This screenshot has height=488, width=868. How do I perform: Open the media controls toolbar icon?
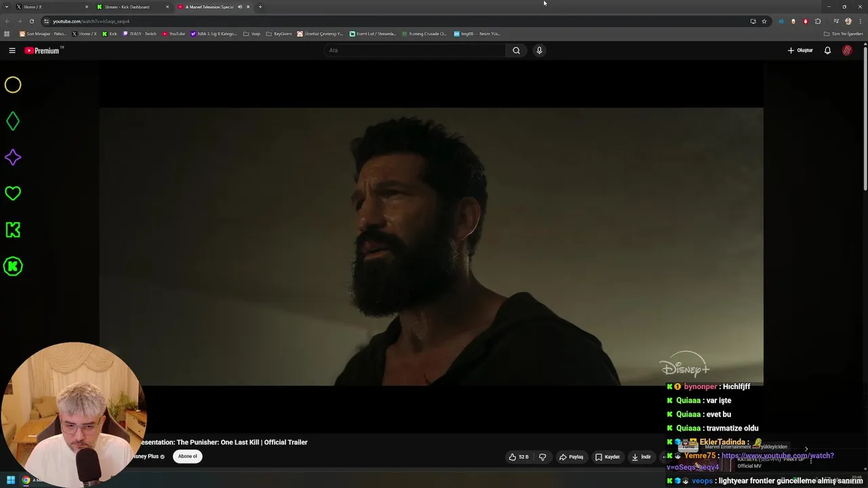pos(836,21)
